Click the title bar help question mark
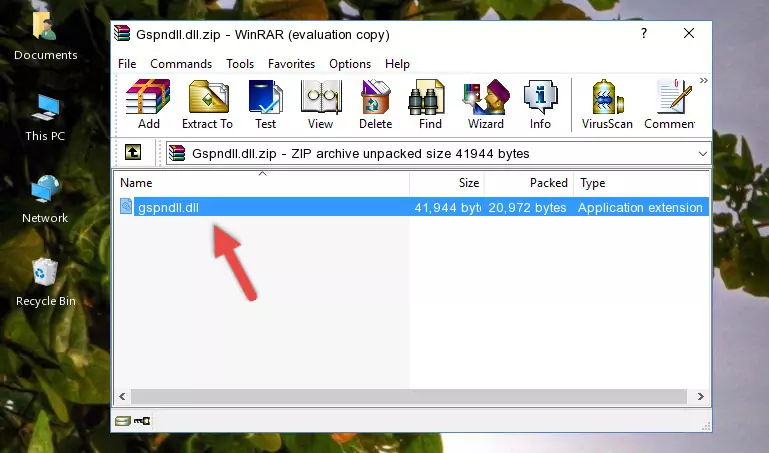Viewport: 769px width, 453px height. (x=643, y=33)
